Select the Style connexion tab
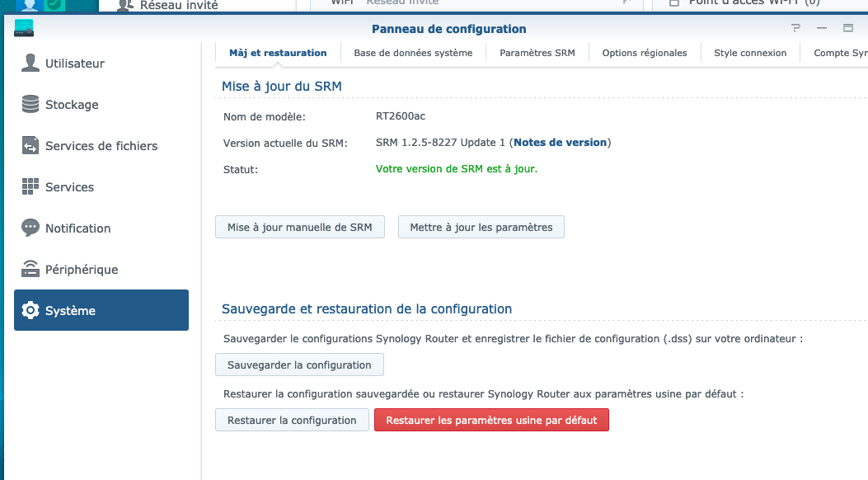 [x=750, y=53]
